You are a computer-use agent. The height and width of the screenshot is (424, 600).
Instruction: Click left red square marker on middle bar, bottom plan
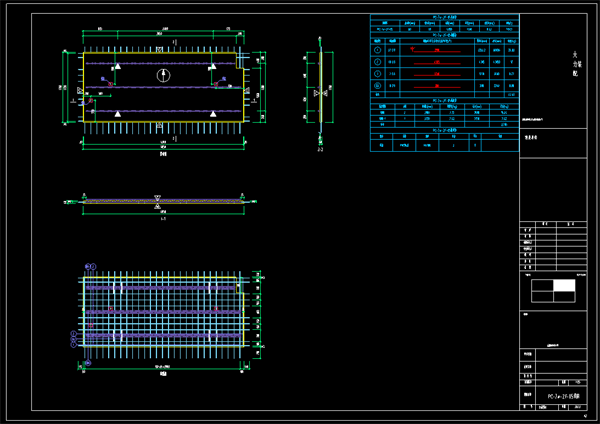[111, 309]
